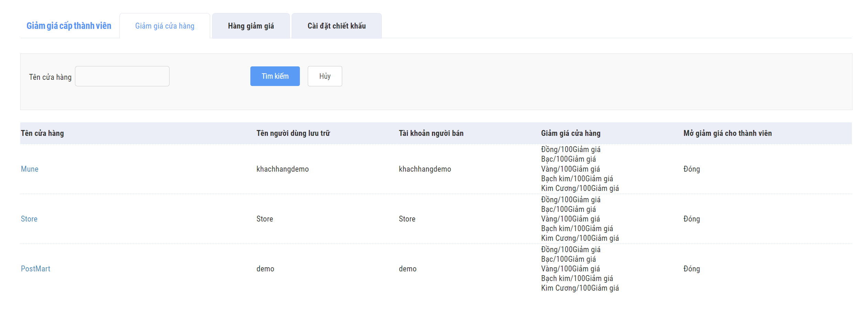Screen dimensions: 868x324
Task: Click the 'Đóng' status in the Mune row
Action: pyautogui.click(x=692, y=169)
